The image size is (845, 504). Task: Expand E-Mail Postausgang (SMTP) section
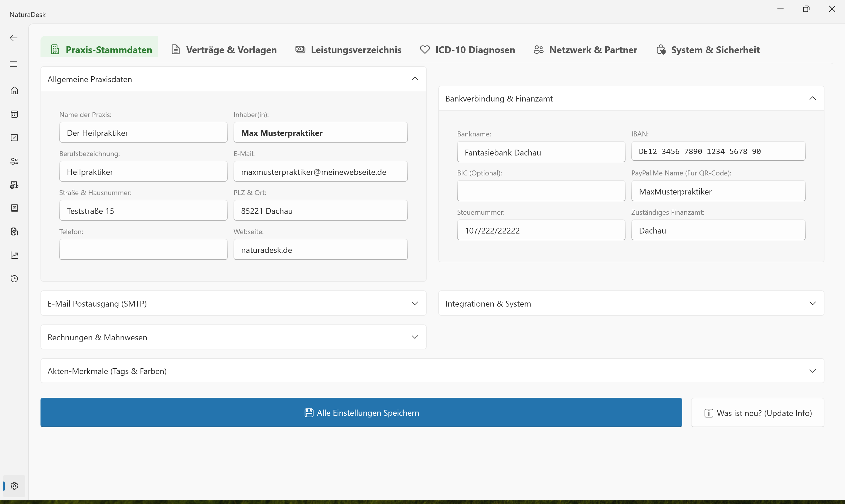(415, 303)
